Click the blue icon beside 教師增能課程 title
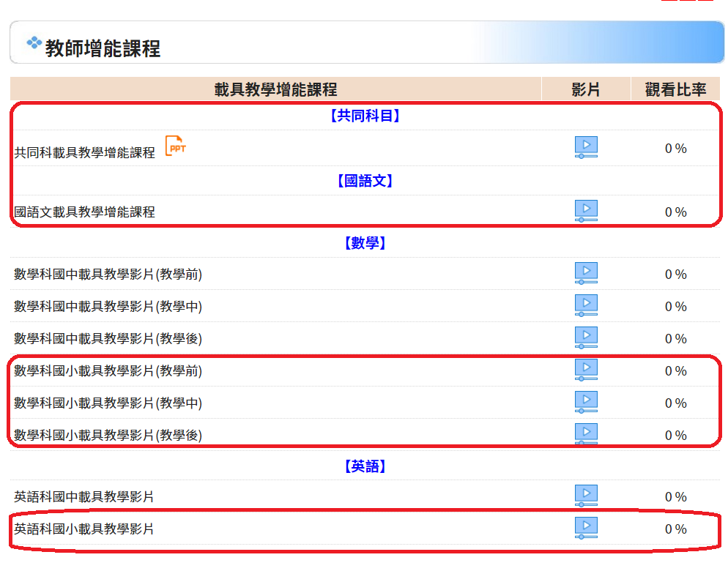The height and width of the screenshot is (582, 728). tap(34, 44)
